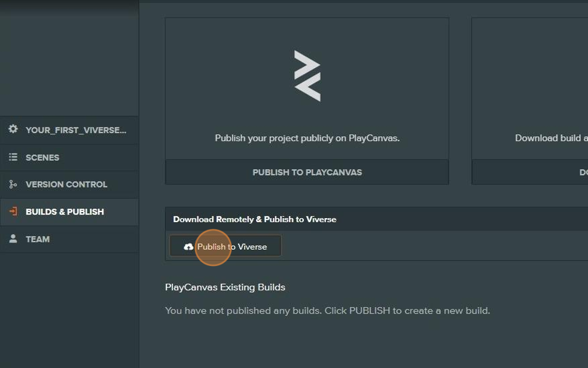
Task: Click the 'You have not published any builds' message
Action: point(327,311)
